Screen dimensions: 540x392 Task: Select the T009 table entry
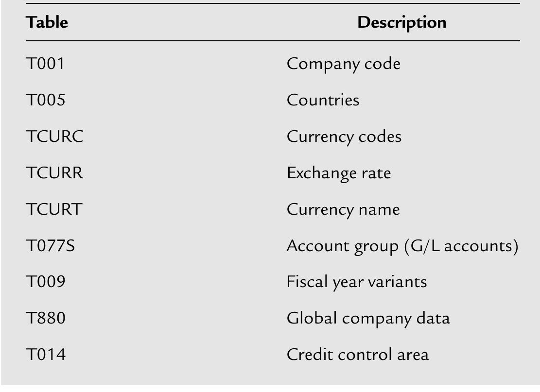coord(46,282)
